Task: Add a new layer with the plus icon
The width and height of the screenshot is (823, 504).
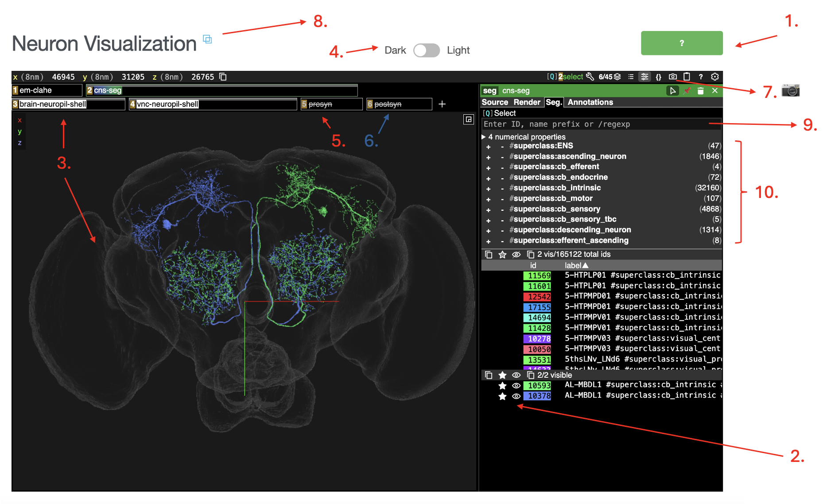Action: [442, 104]
